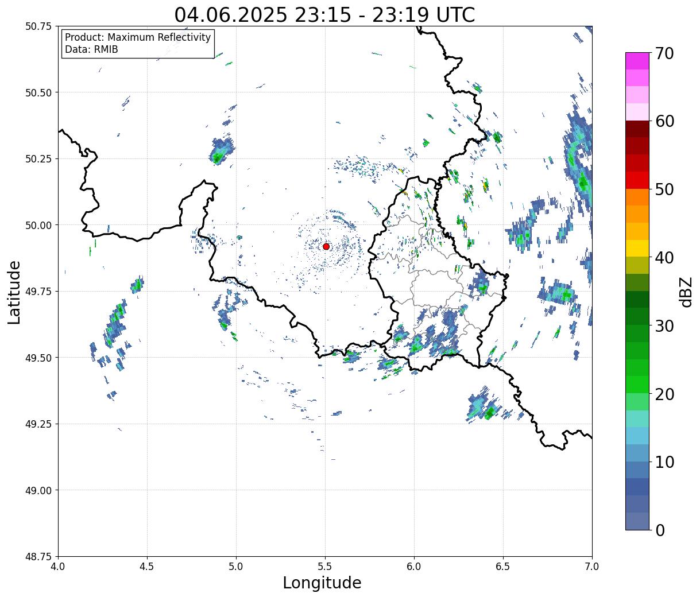Select latitude tick label 49.50
700x597 pixels.
(38, 358)
